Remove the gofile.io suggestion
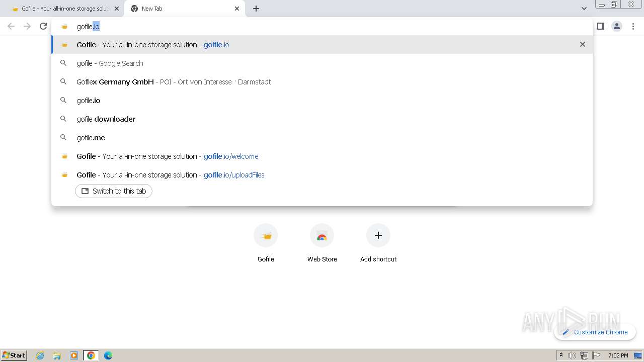 click(x=583, y=44)
